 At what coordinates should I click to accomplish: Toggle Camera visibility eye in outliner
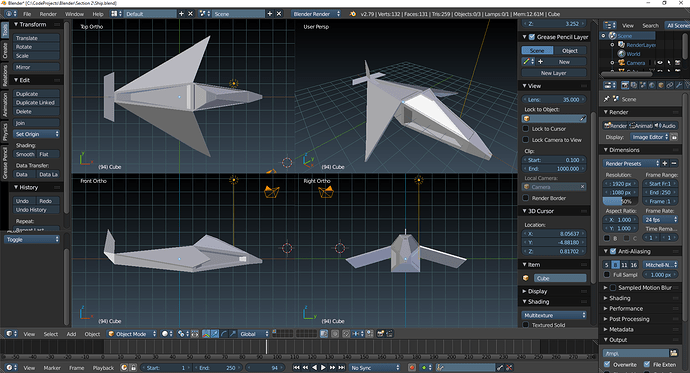pyautogui.click(x=660, y=63)
